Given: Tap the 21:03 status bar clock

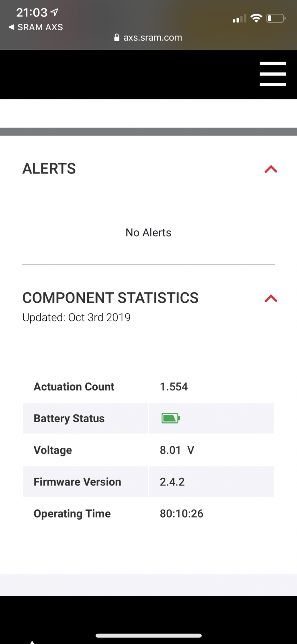Looking at the screenshot, I should 32,12.
